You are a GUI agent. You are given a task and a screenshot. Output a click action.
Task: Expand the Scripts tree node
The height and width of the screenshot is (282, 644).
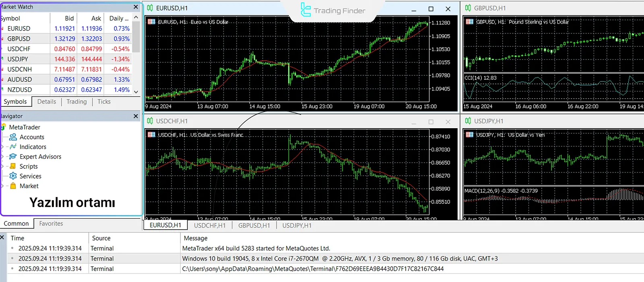pos(2,166)
